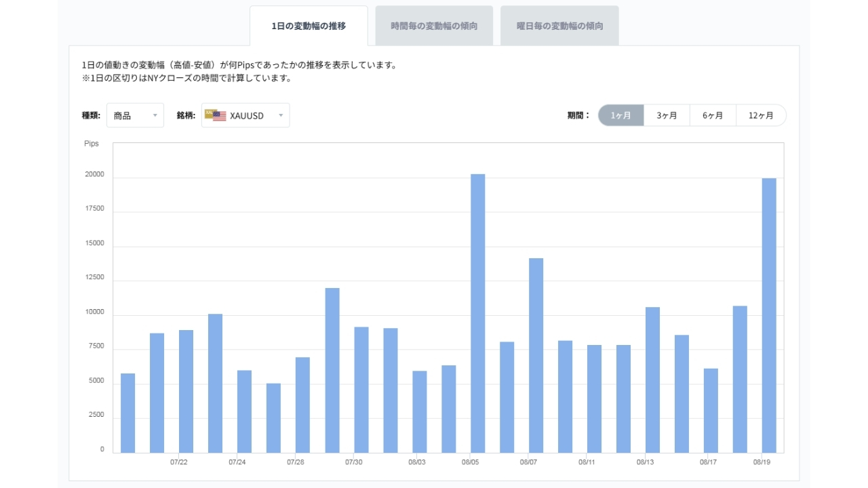Viewport: 868px width, 488px height.
Task: Switch to the 時間毎の変動幅の傾向 tab
Action: pos(434,26)
